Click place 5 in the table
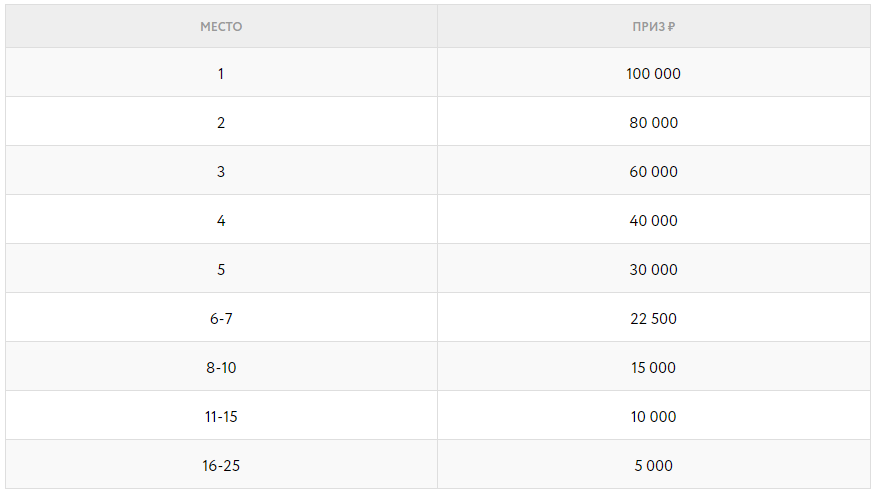Viewport: 877px width, 493px height. (x=221, y=270)
